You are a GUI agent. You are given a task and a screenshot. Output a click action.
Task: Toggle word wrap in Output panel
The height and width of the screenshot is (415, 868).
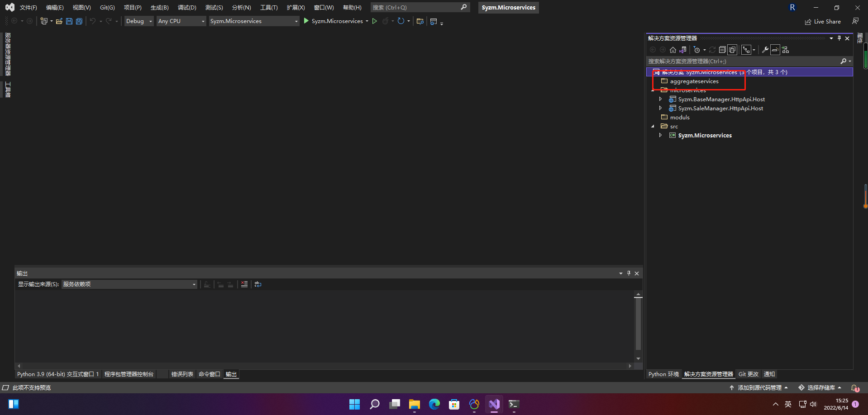258,284
